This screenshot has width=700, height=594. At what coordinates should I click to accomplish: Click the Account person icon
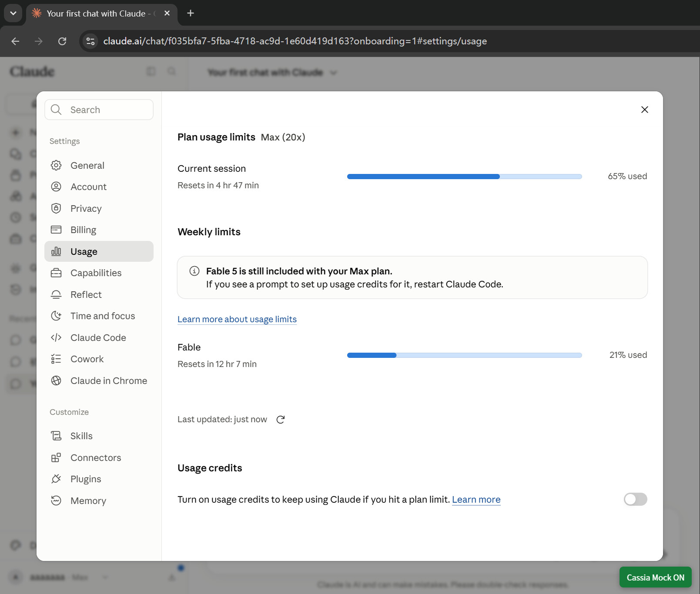tap(56, 187)
